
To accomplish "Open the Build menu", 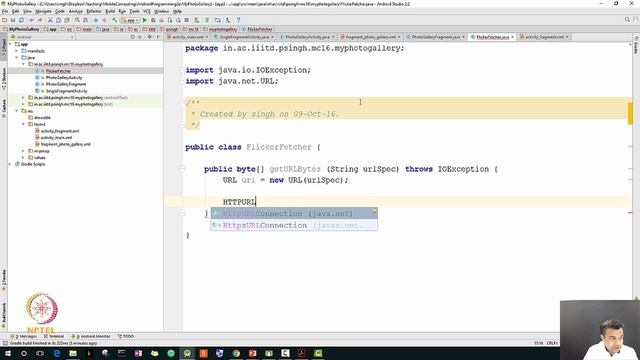I will click(110, 11).
